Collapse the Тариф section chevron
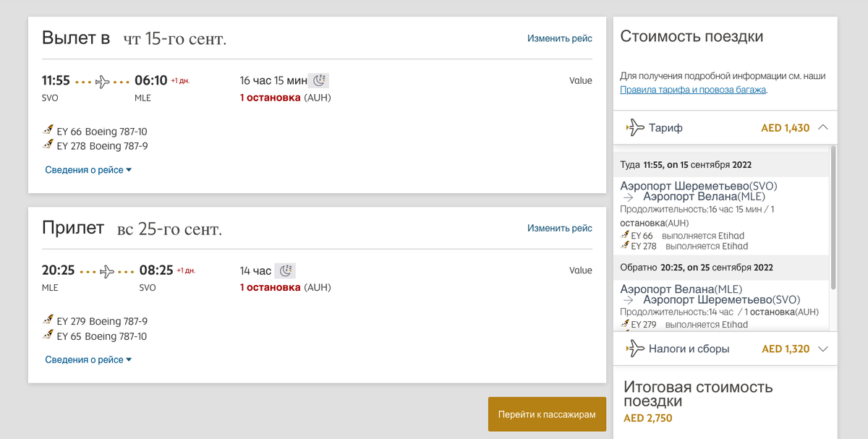Screen dimensions: 868x439 823,127
